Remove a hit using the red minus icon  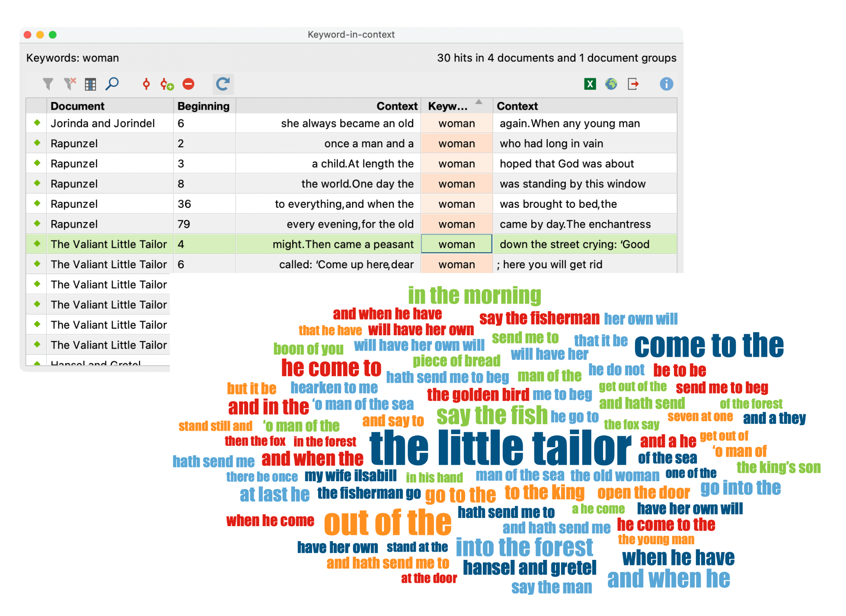188,84
